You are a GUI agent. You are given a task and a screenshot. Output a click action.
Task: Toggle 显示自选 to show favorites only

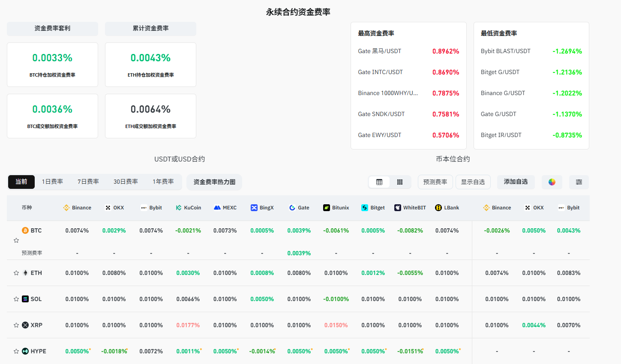473,182
